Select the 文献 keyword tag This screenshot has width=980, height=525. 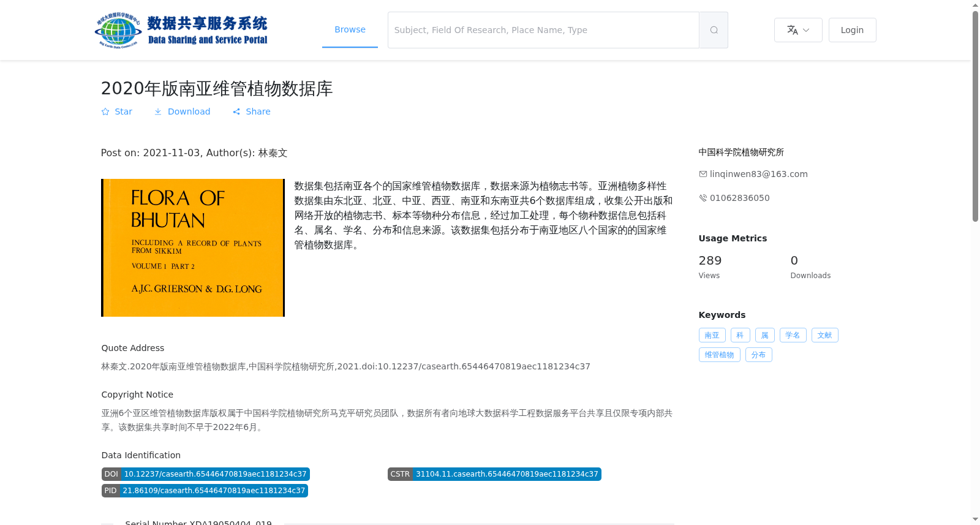(x=824, y=335)
